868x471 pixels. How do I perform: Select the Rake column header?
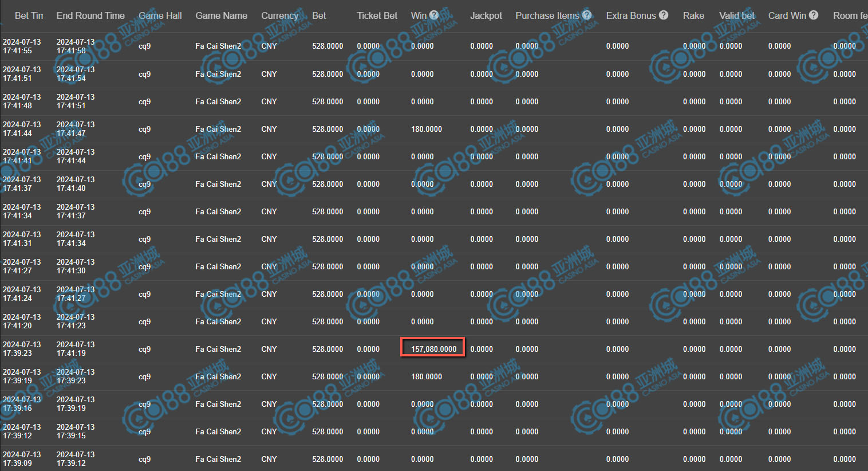(694, 15)
